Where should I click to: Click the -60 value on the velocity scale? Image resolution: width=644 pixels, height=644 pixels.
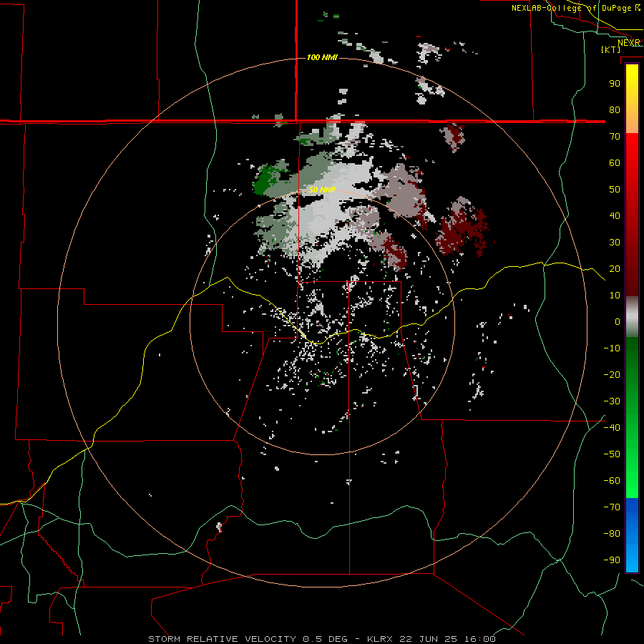612,481
